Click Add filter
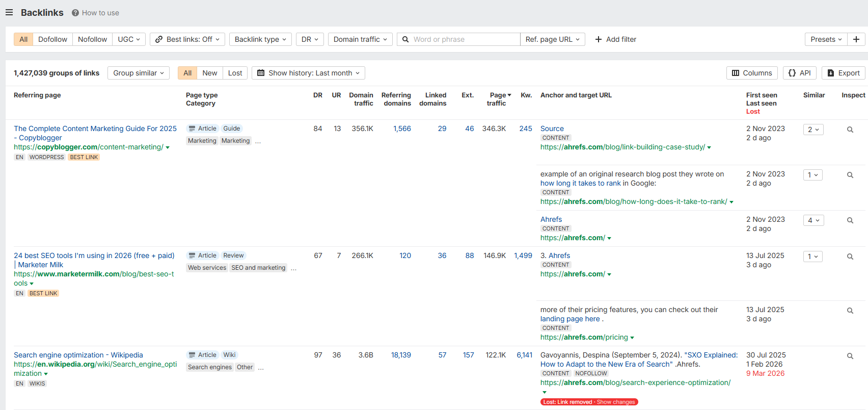The width and height of the screenshot is (868, 410). coord(615,39)
